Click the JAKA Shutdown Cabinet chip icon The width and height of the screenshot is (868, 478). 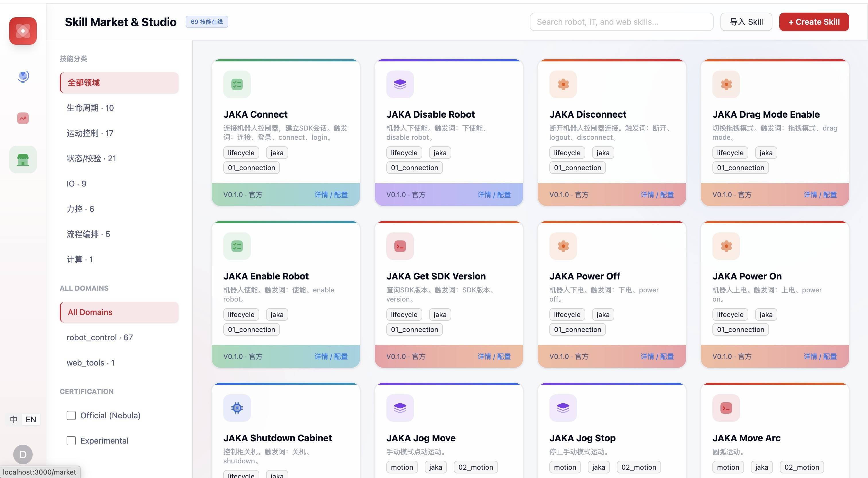pyautogui.click(x=237, y=408)
